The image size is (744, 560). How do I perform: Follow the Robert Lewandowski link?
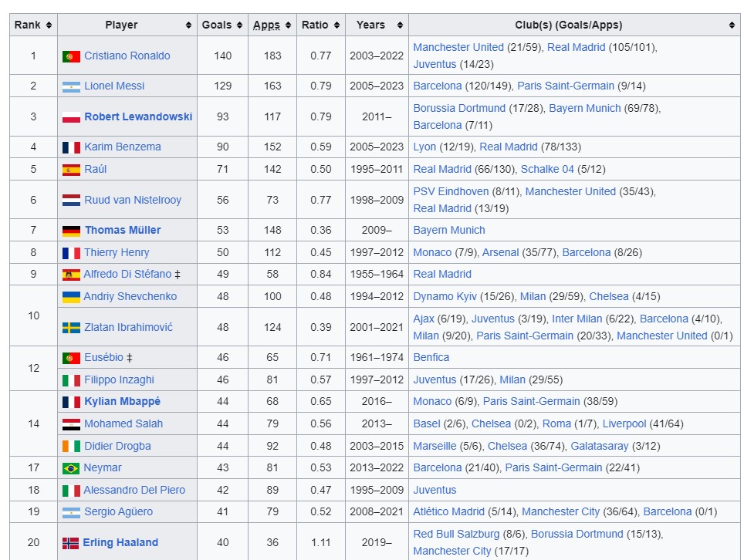tap(139, 116)
